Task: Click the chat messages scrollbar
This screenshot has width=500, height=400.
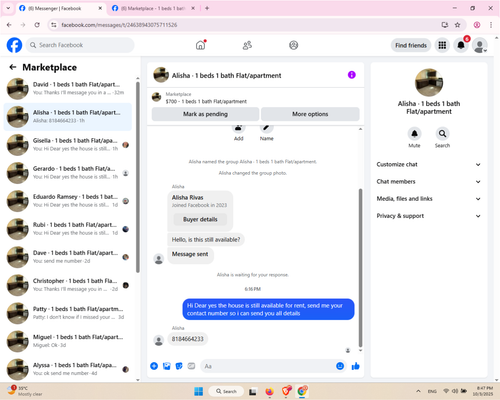Action: [360, 268]
